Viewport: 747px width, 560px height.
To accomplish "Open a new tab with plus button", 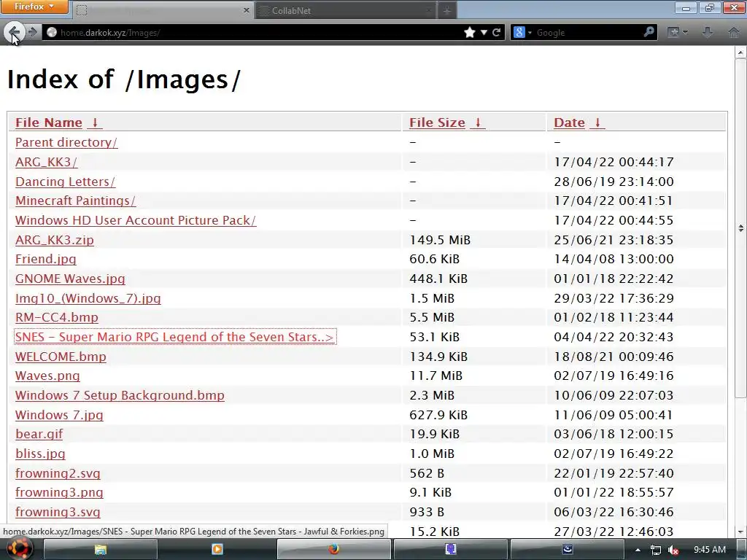I will click(447, 10).
